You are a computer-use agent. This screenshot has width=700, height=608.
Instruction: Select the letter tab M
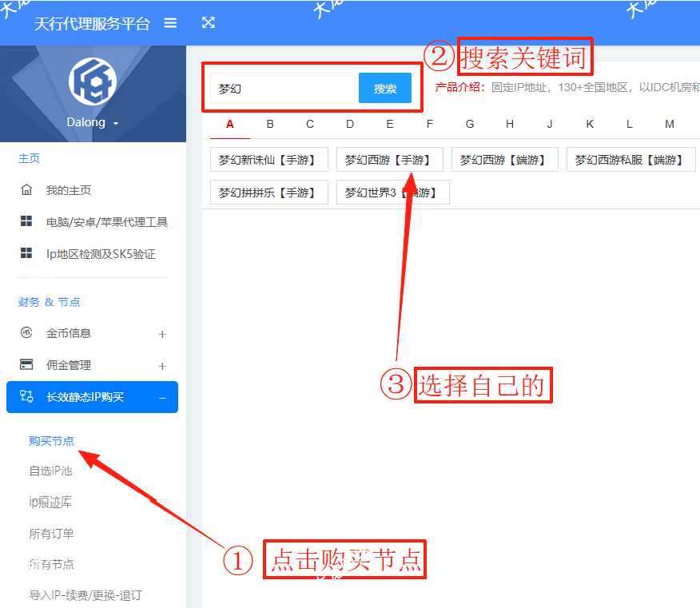coord(670,124)
